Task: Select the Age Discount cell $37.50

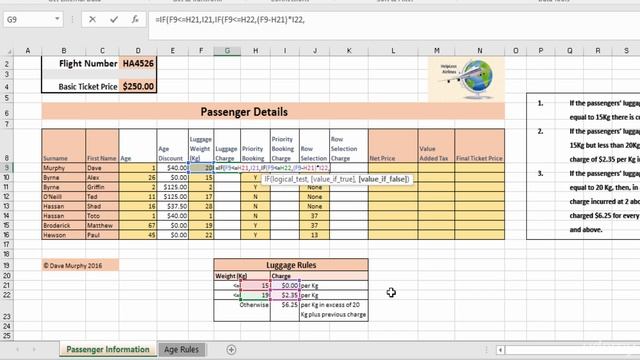Action: (173, 206)
